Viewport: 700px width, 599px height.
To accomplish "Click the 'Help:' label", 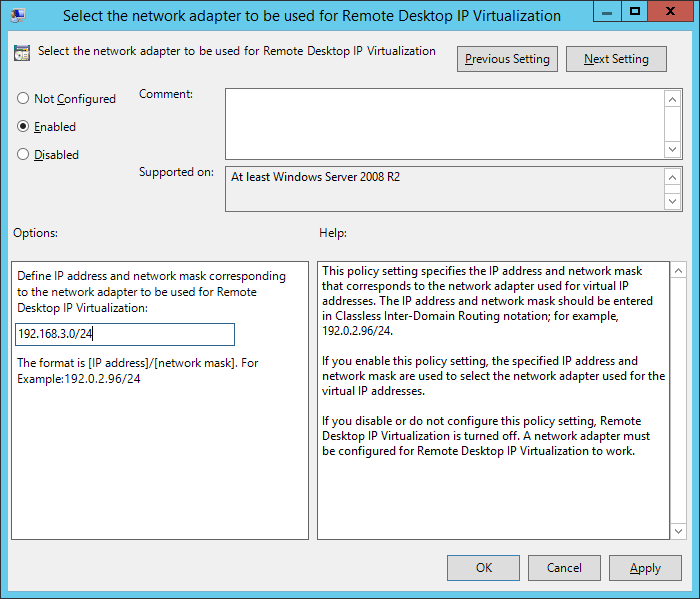I will tap(333, 233).
